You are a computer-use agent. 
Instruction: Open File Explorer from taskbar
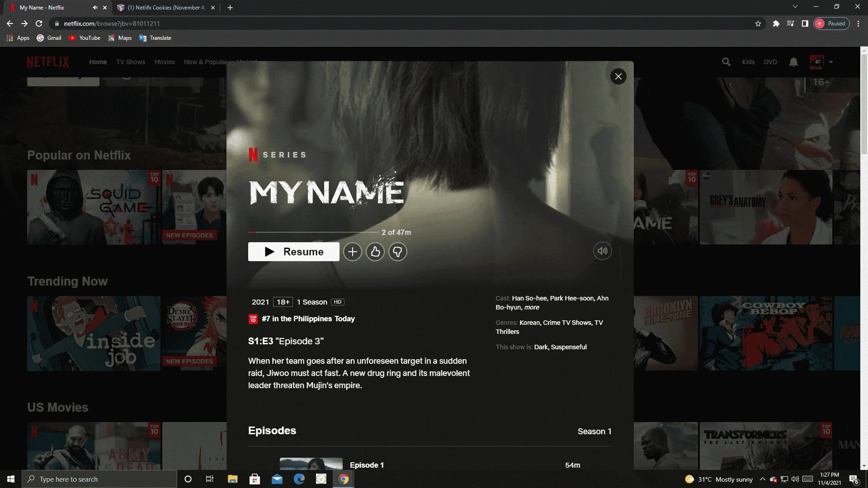point(232,479)
